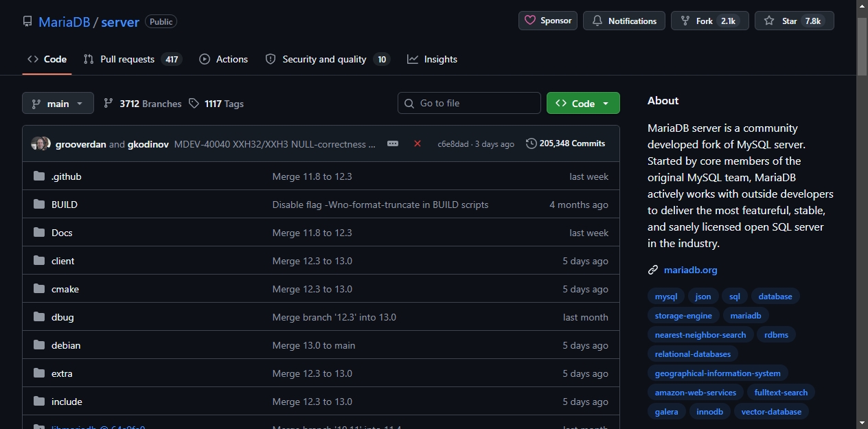868x429 pixels.
Task: Open the Docs folder
Action: [62, 233]
